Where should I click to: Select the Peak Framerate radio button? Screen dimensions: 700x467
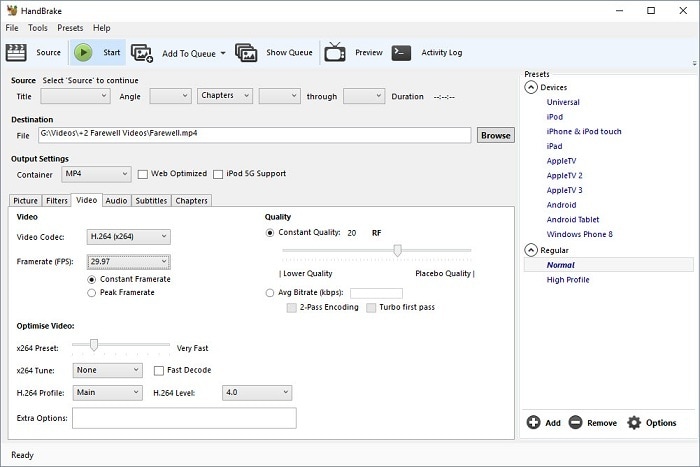(x=92, y=293)
